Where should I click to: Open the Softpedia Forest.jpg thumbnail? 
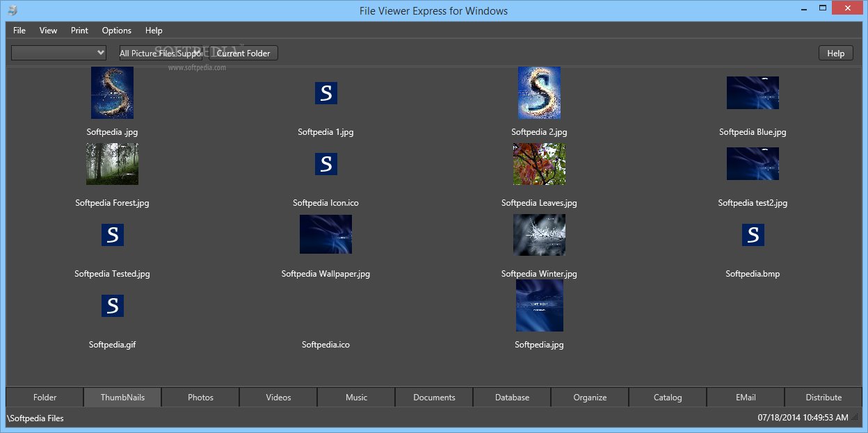[x=112, y=164]
